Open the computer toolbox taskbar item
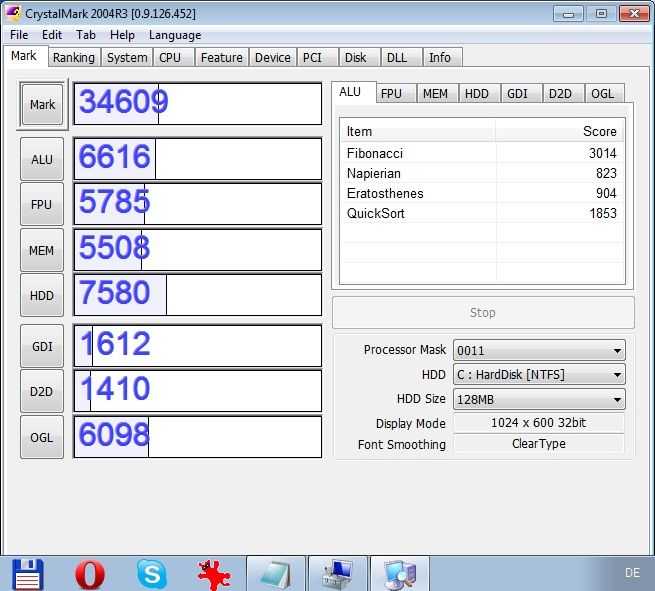Screen dimensions: 655x591 [x=338, y=574]
